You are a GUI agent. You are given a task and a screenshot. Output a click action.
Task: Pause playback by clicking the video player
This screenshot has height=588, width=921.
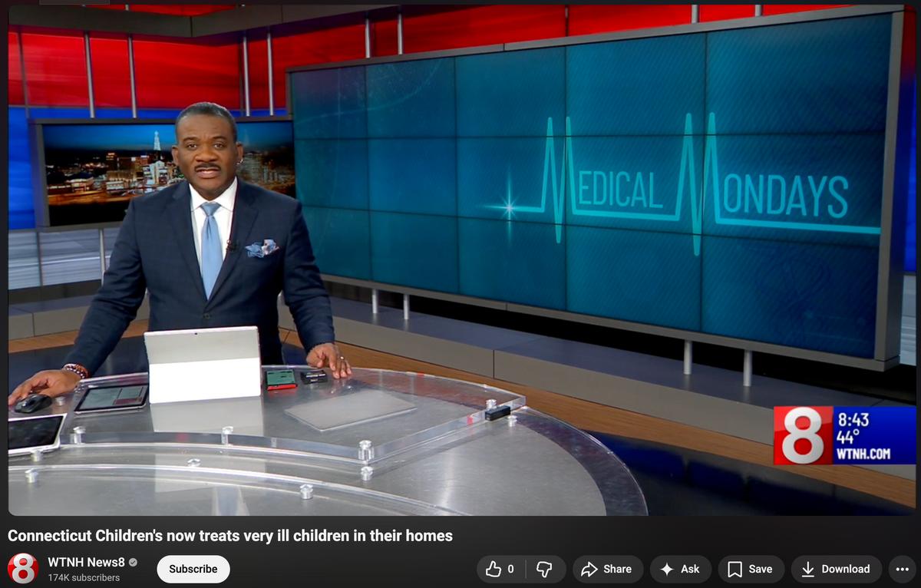460,261
